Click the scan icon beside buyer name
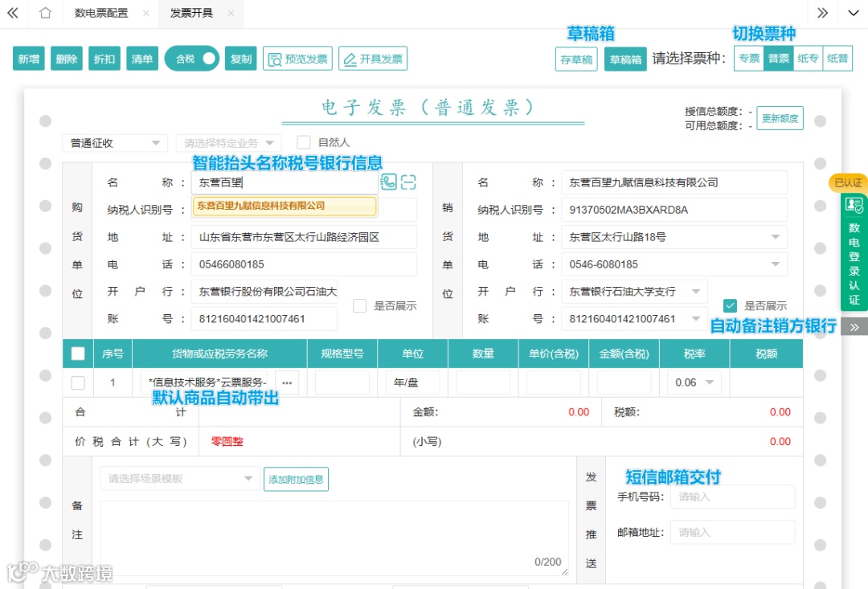 (x=408, y=182)
